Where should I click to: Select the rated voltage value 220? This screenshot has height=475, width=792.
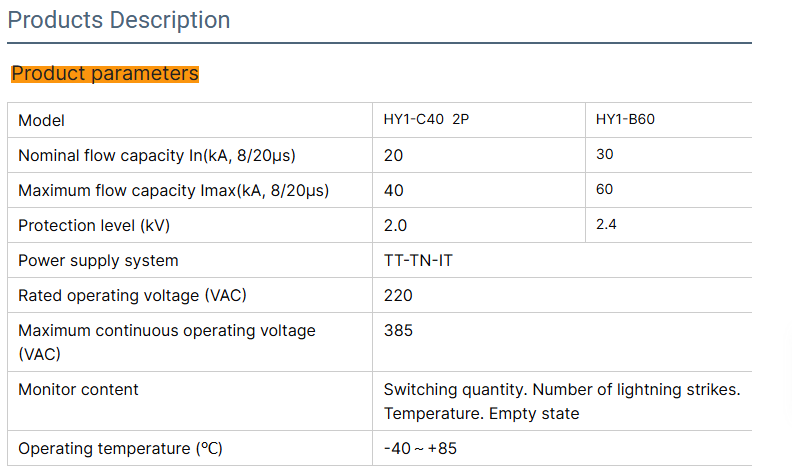point(398,296)
